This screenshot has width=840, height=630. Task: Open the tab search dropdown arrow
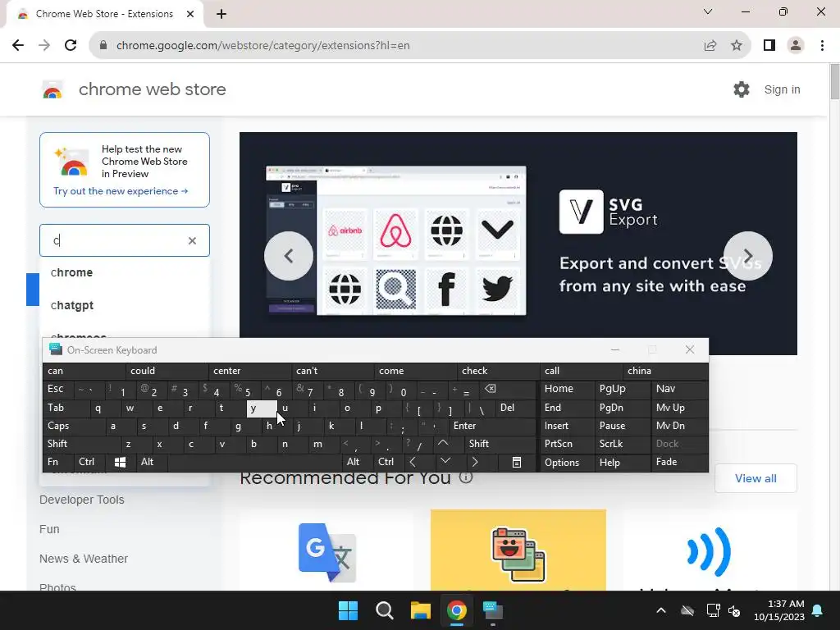(708, 11)
